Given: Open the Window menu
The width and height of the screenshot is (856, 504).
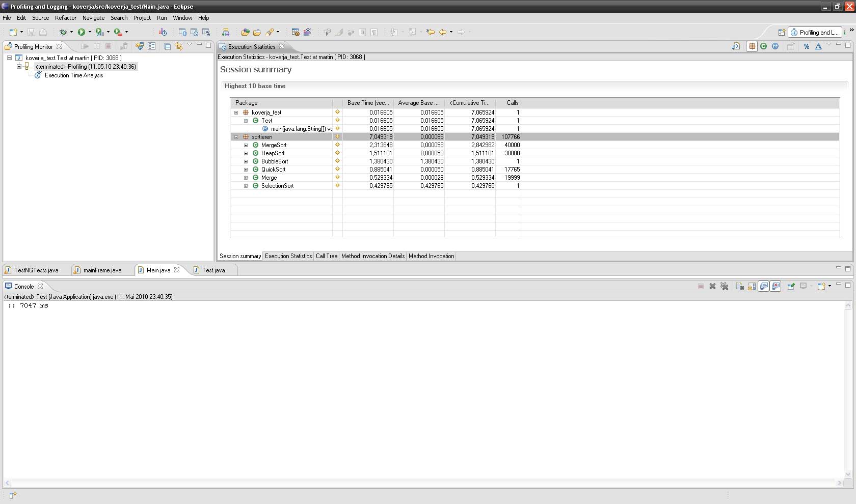Looking at the screenshot, I should (x=182, y=18).
